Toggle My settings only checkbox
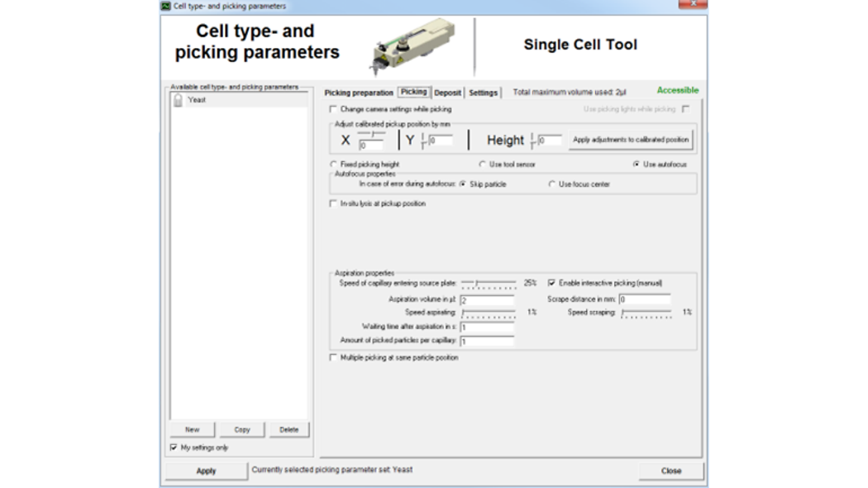This screenshot has width=868, height=488. [x=173, y=447]
